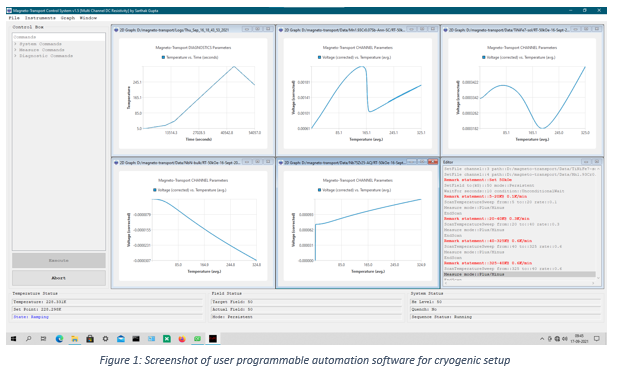Screen dimensions: 621x373
Task: Click the Nb75Zr25 graph window icon
Action: pyautogui.click(x=281, y=162)
